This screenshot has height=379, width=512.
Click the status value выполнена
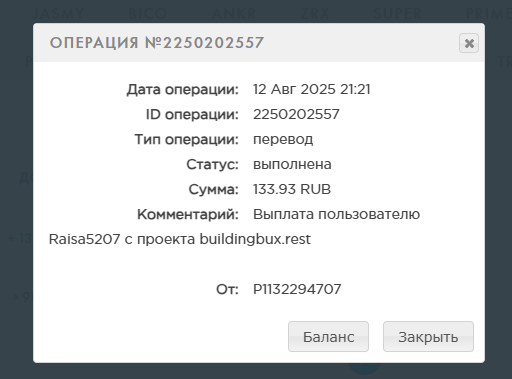coord(292,164)
